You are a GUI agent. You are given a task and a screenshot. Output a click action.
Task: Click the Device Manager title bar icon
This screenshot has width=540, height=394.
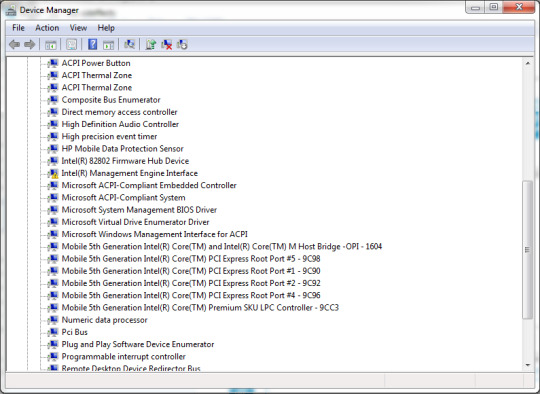click(x=11, y=10)
